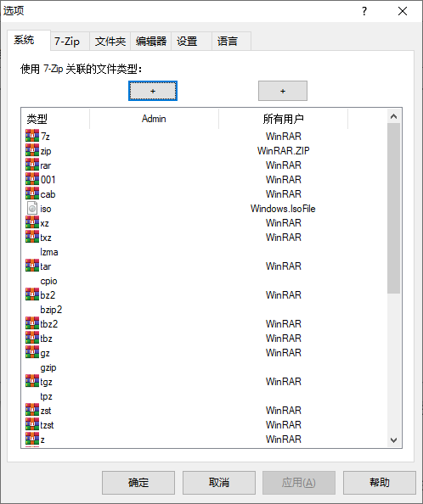This screenshot has width=423, height=504.
Task: Click the vertical scrollbar thumb
Action: point(393,208)
